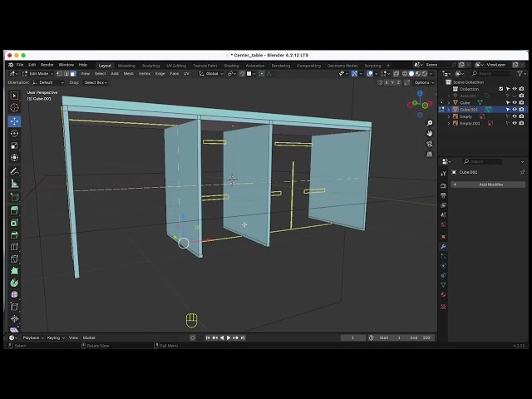Switch to wireframe viewport shading
This screenshot has height=399, width=532.
coord(405,74)
